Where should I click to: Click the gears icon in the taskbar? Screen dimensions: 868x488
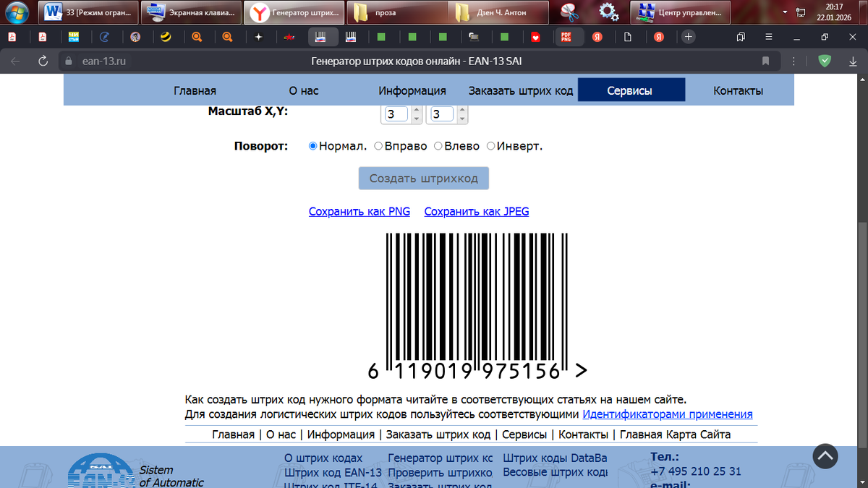609,12
